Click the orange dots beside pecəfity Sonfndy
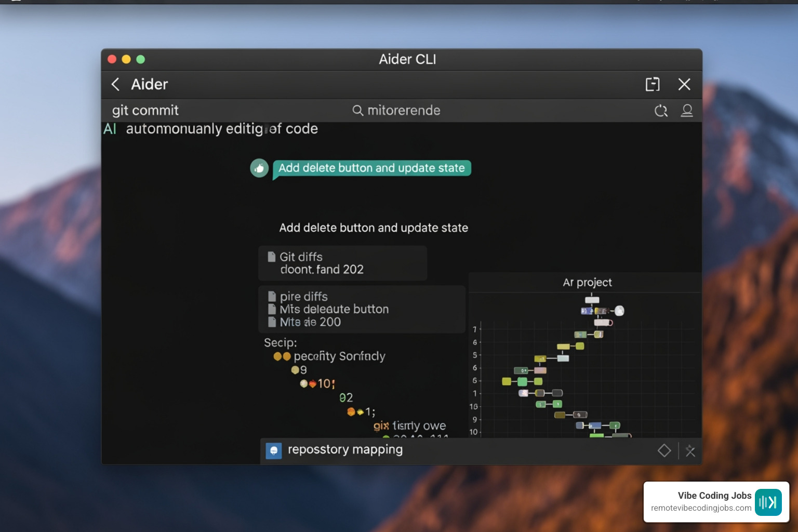 tap(282, 356)
